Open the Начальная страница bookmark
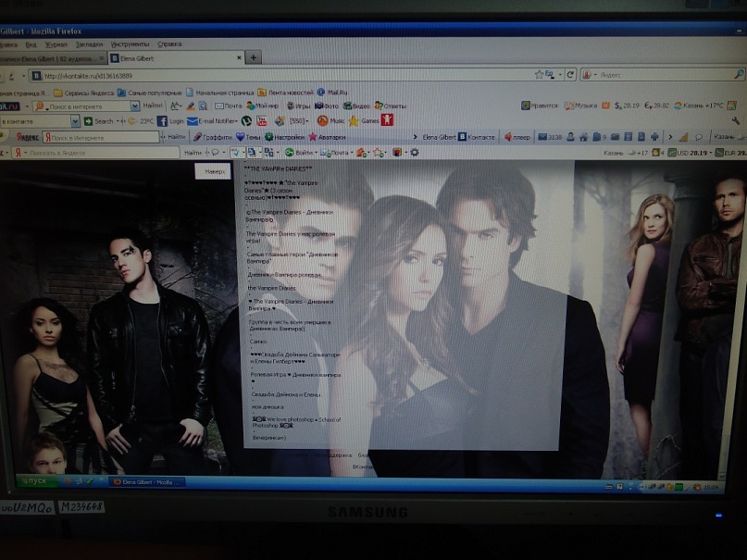This screenshot has height=560, width=747. 219,93
